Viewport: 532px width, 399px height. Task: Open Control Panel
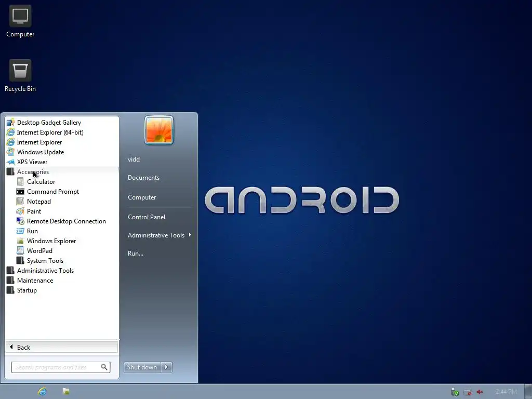[x=147, y=217]
